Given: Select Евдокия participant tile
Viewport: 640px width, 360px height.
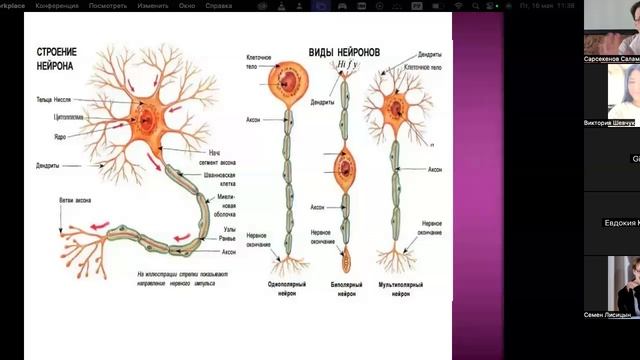Looking at the screenshot, I should click(612, 223).
